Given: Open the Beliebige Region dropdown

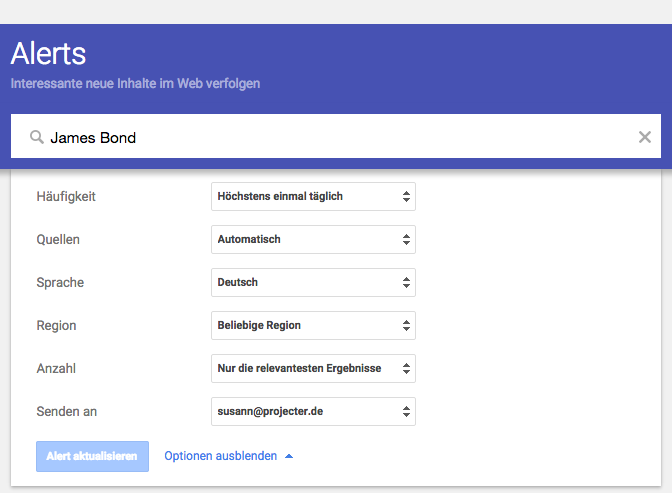Looking at the screenshot, I should click(x=313, y=326).
